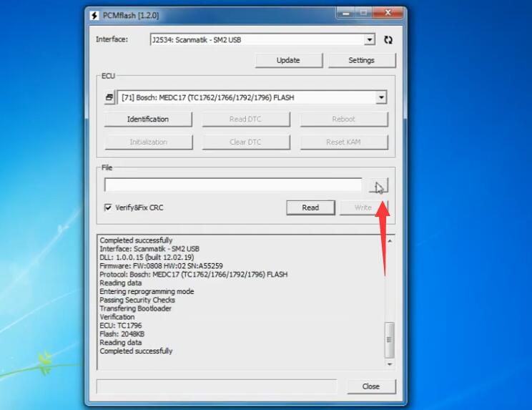532x410 pixels.
Task: Click the bottom progress bar
Action: (x=217, y=386)
